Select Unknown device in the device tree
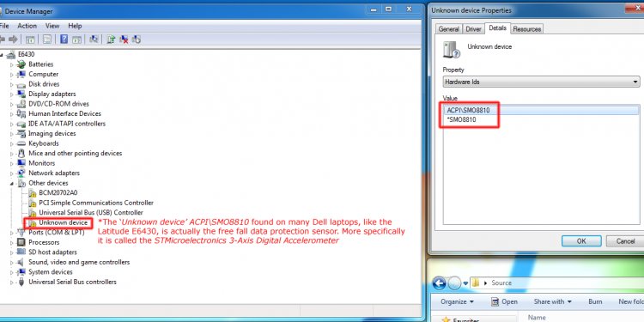 point(63,222)
